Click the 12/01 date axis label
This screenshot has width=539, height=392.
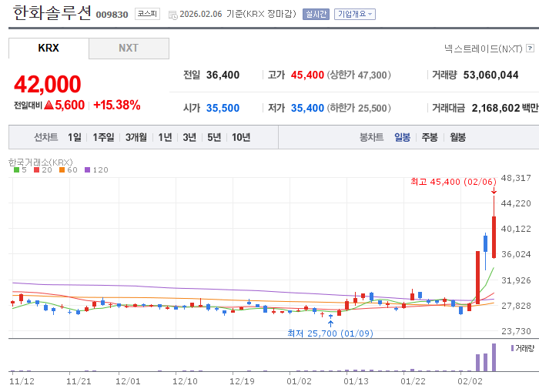[x=128, y=381]
